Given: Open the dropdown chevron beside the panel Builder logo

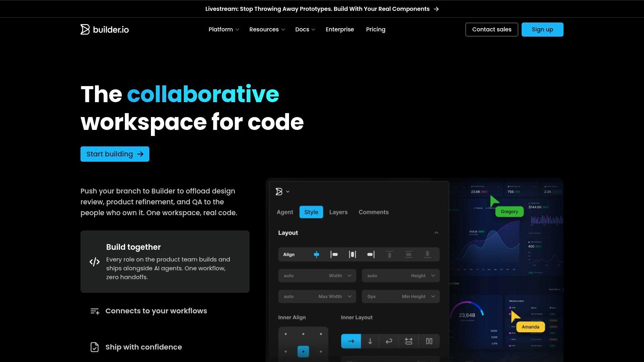Looking at the screenshot, I should (x=288, y=192).
